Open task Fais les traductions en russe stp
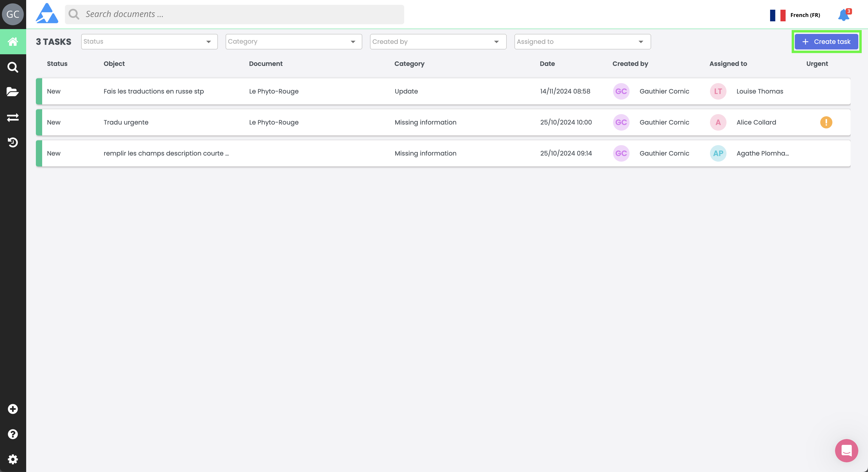Image resolution: width=868 pixels, height=472 pixels. click(x=154, y=91)
